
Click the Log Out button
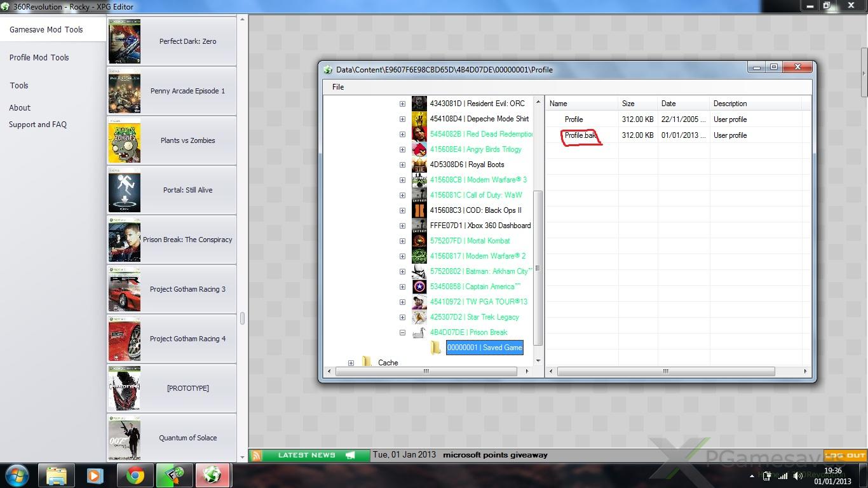[845, 456]
